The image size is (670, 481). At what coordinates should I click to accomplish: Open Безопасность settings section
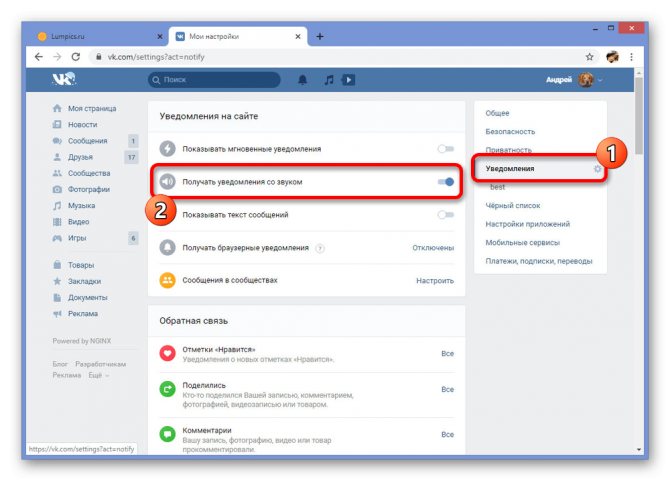click(x=510, y=132)
